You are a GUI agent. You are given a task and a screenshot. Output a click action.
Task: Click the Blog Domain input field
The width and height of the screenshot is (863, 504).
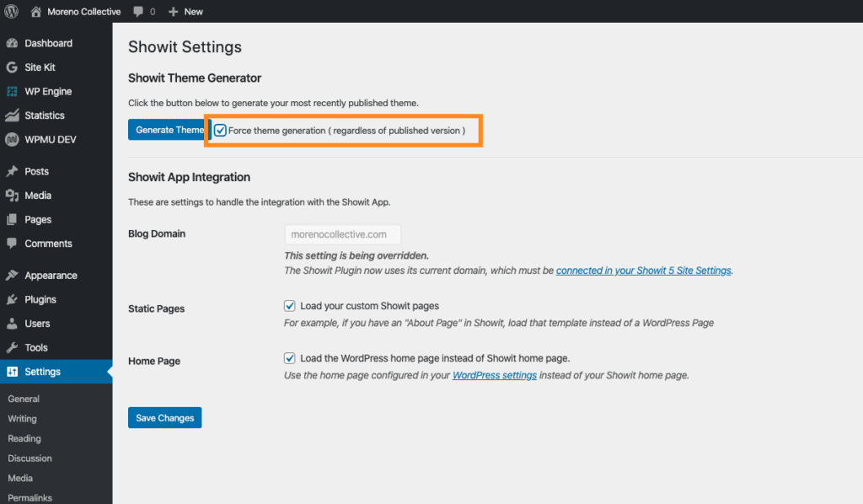pos(342,234)
